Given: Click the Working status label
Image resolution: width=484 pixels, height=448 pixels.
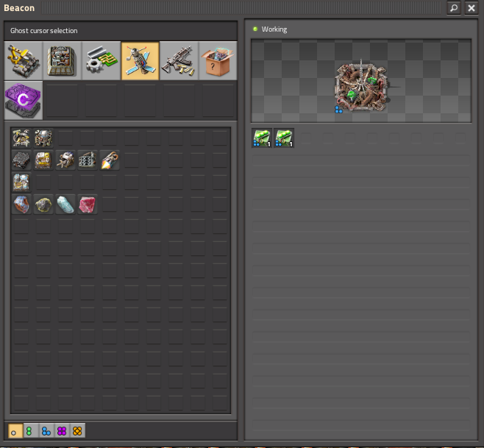Looking at the screenshot, I should click(x=274, y=29).
